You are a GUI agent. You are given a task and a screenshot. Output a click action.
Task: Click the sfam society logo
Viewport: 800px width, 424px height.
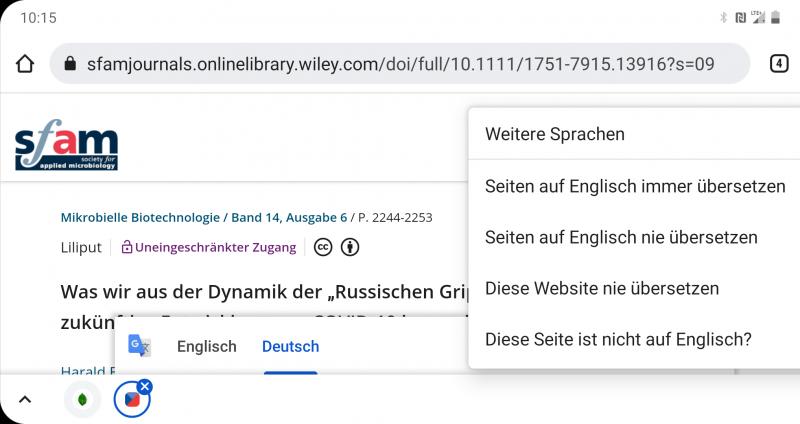(x=66, y=148)
